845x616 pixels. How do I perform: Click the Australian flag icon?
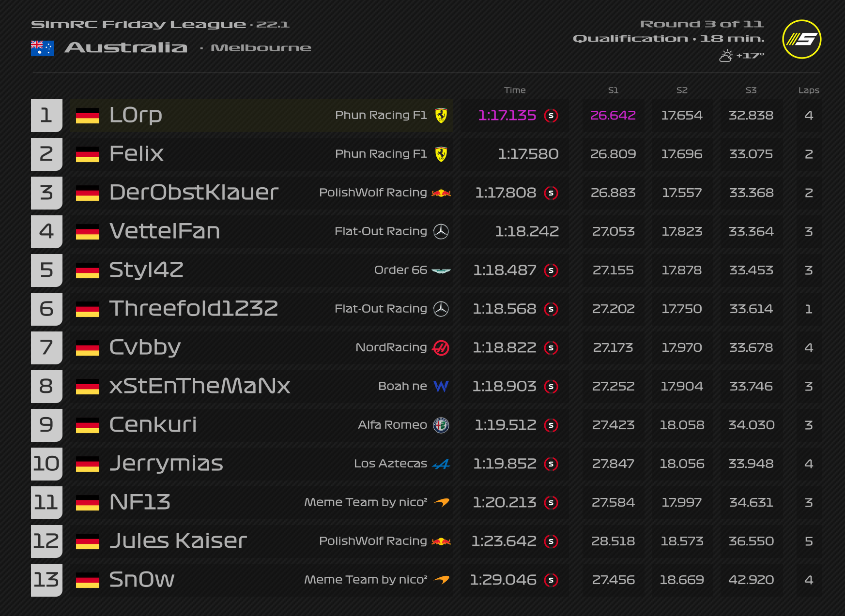click(42, 48)
